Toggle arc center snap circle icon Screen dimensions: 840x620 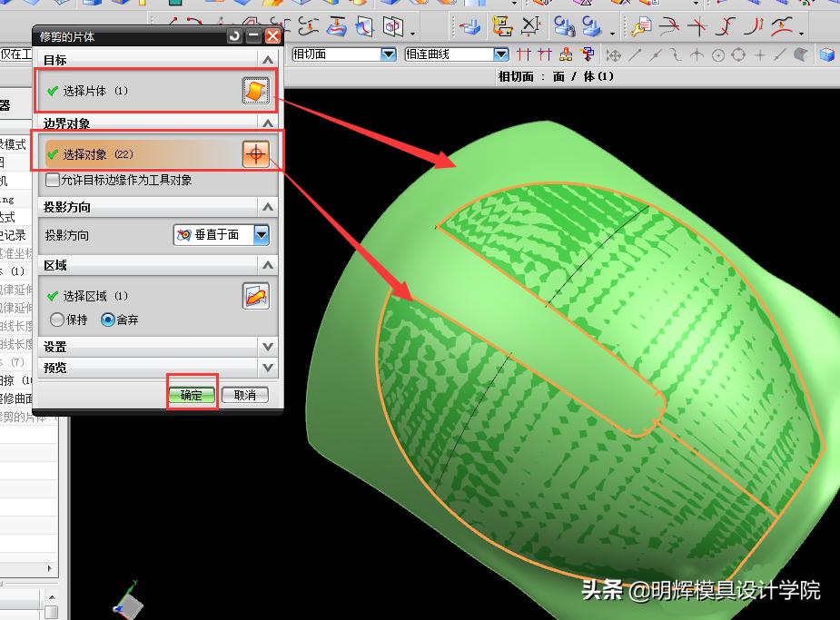pyautogui.click(x=718, y=55)
